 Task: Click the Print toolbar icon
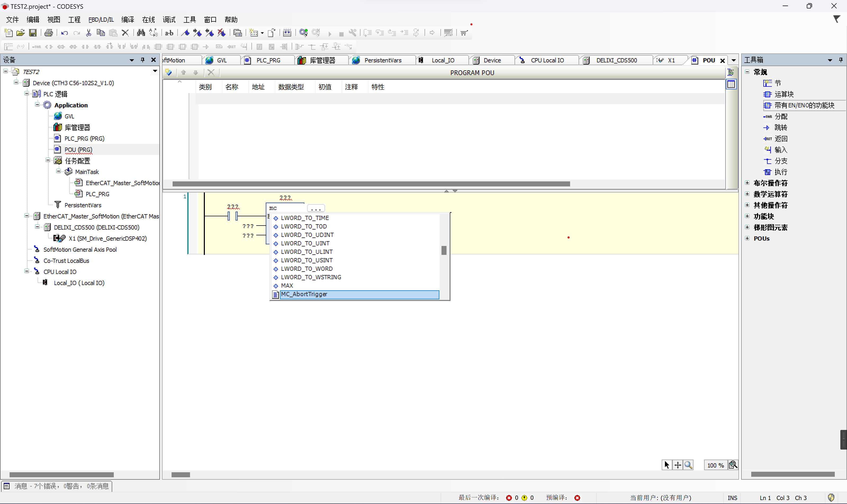point(49,33)
